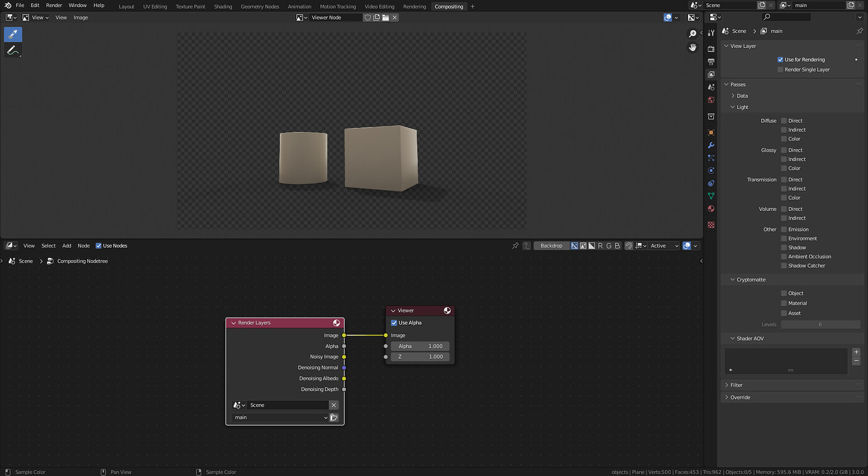The height and width of the screenshot is (476, 868).
Task: Select the Sample Color eyedropper tool
Action: [x=13, y=34]
